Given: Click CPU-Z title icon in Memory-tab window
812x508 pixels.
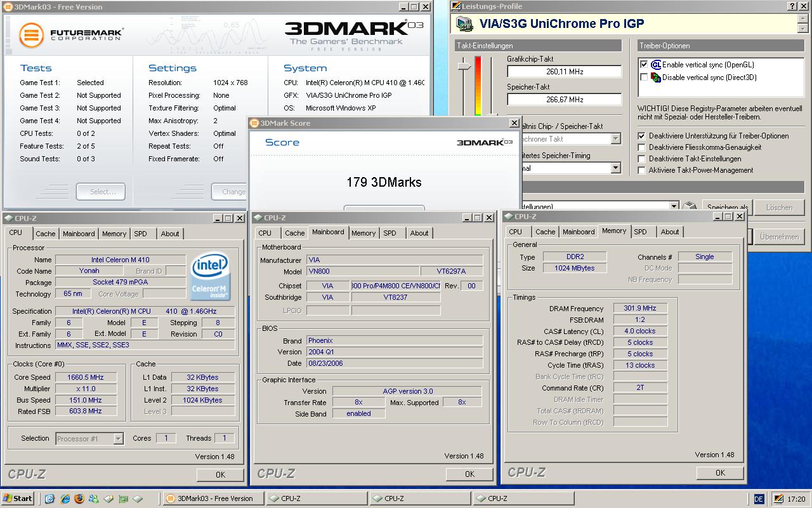Looking at the screenshot, I should (x=509, y=217).
